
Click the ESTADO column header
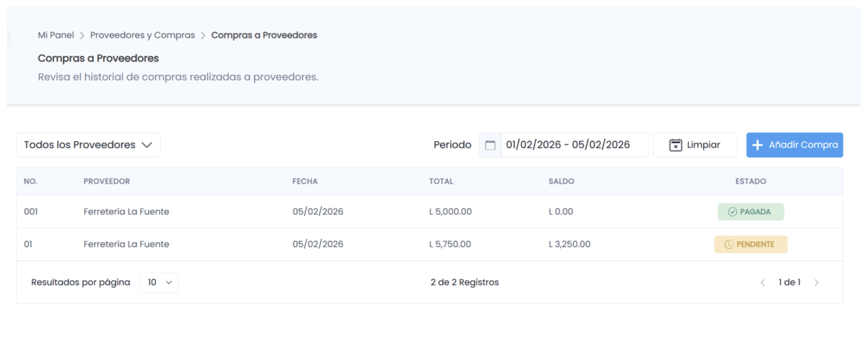(751, 181)
